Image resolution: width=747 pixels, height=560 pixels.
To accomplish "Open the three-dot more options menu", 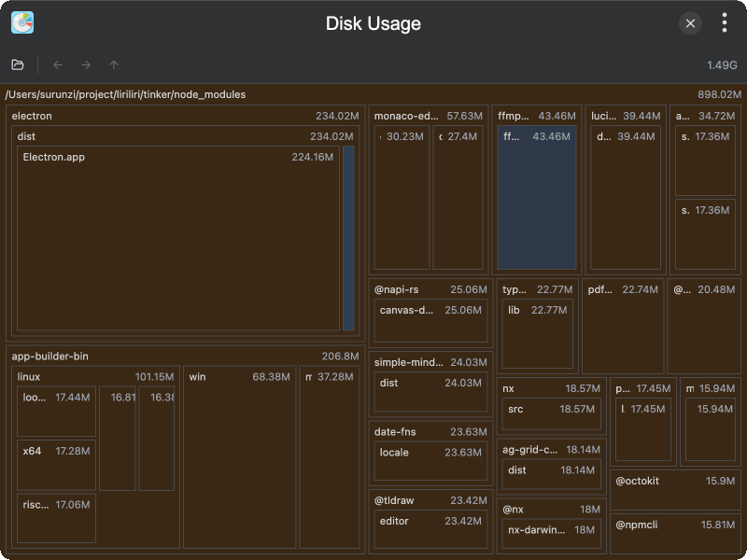I will coord(724,23).
